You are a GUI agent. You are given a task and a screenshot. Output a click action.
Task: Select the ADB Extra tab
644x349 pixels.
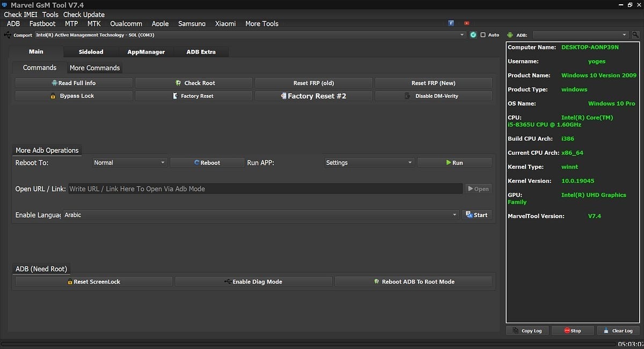coord(201,52)
